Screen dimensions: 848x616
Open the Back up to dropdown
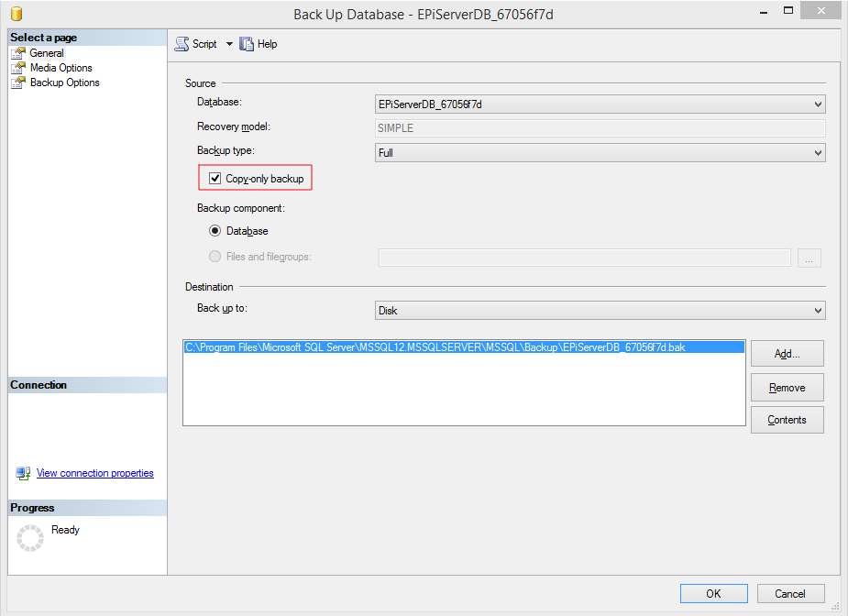[600, 311]
